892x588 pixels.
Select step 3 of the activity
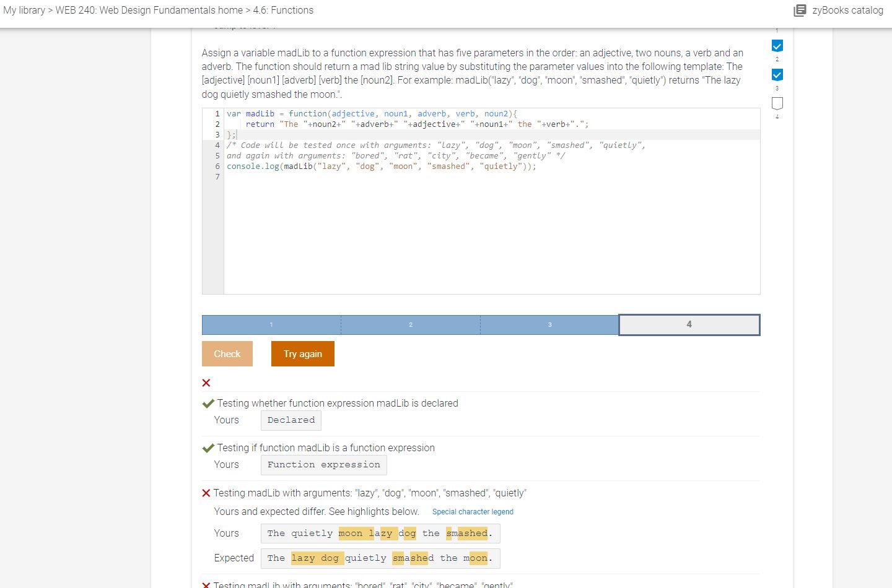click(549, 324)
